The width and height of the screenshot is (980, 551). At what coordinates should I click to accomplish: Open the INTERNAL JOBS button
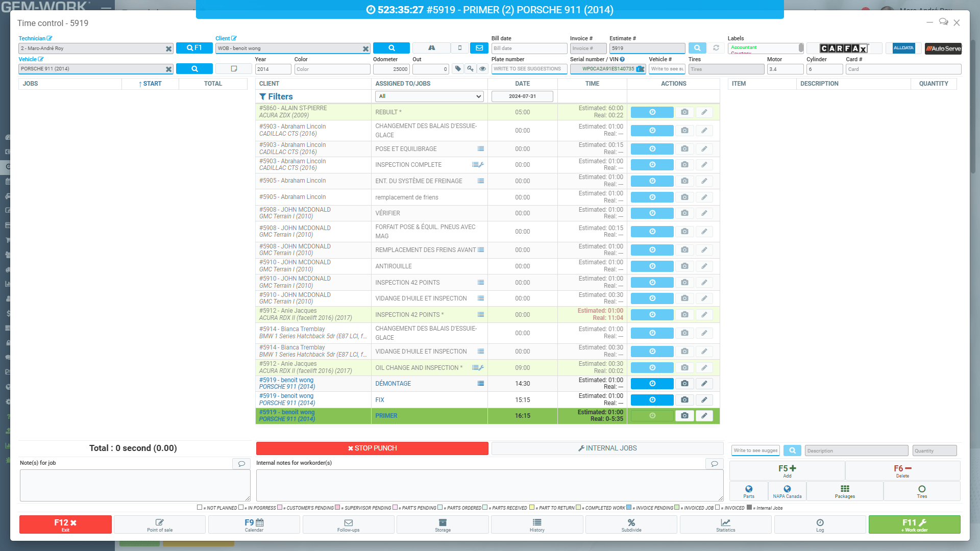click(x=607, y=448)
